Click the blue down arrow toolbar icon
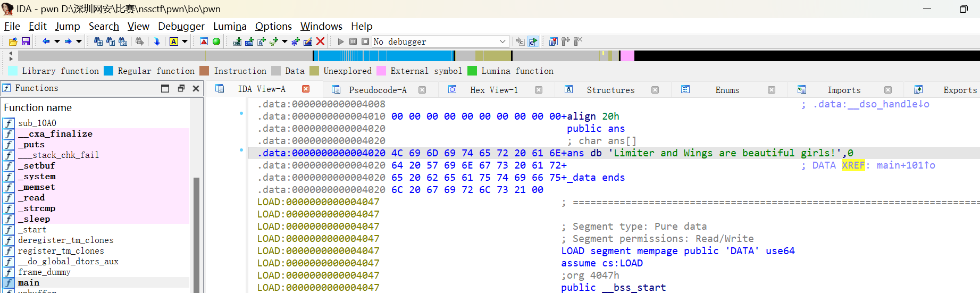Viewport: 980px width, 293px height. [157, 41]
